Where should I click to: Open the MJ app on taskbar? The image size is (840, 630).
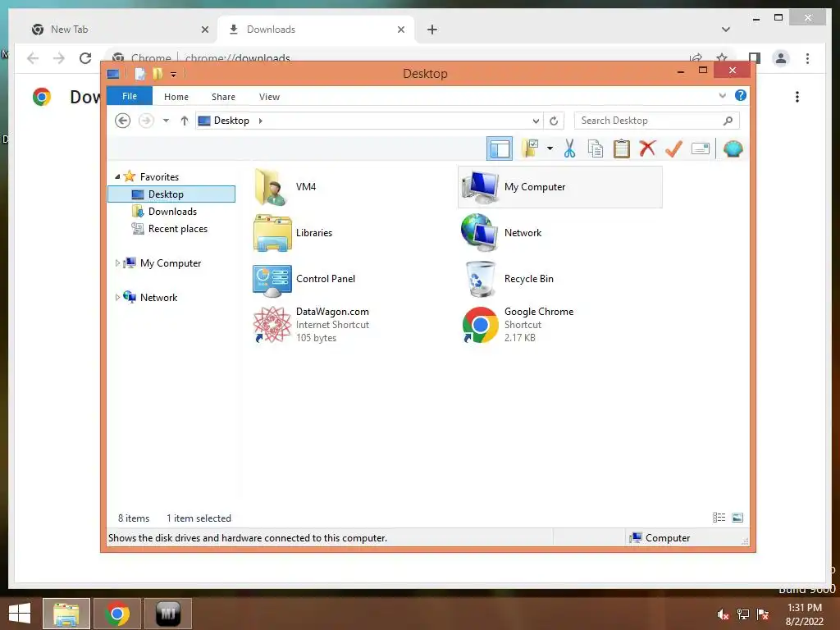click(167, 614)
